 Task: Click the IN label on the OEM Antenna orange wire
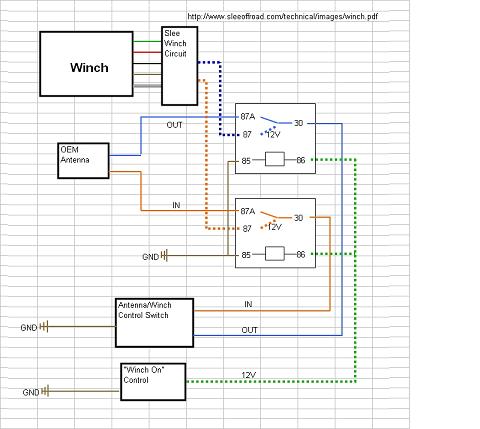click(176, 205)
